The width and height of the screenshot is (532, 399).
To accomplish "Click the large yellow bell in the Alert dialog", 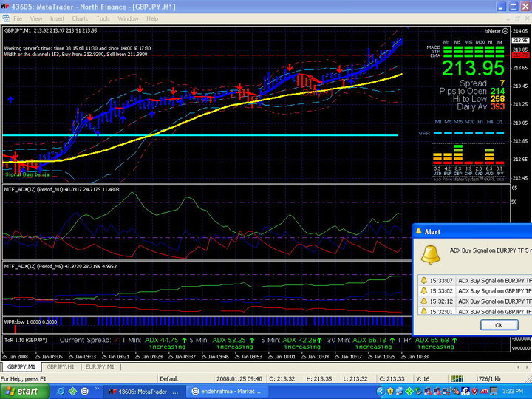I will point(430,254).
